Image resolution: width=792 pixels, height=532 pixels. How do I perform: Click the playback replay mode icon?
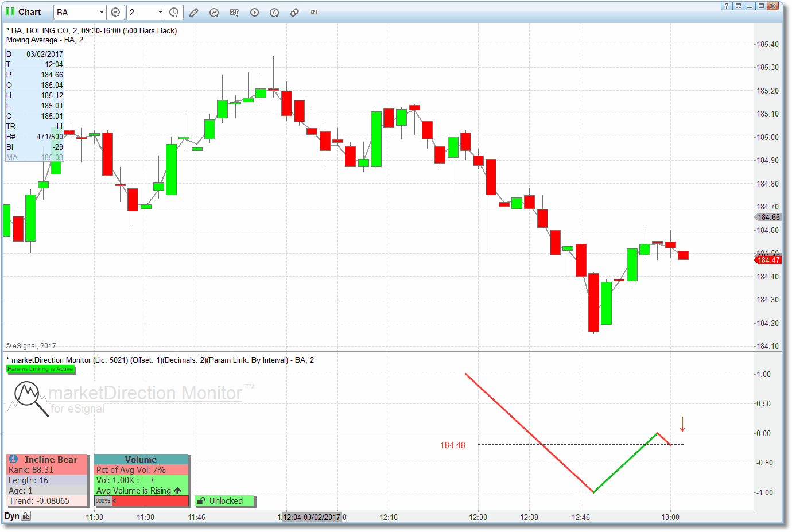[254, 12]
